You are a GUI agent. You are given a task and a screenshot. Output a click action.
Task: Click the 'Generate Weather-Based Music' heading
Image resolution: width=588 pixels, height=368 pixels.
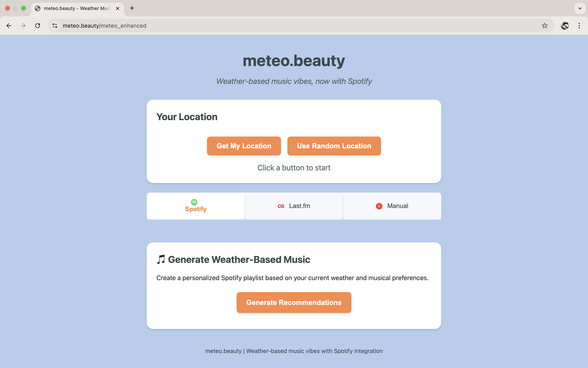pos(239,259)
